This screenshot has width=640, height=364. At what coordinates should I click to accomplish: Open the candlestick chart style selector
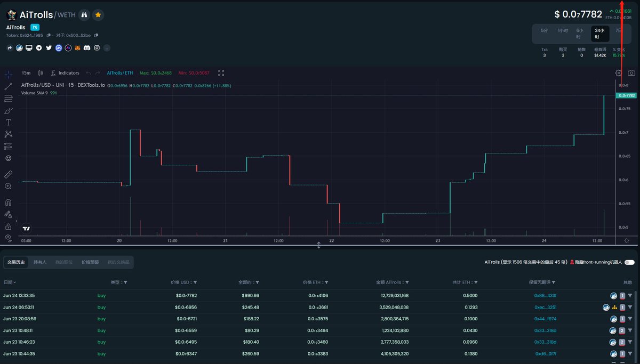(40, 73)
